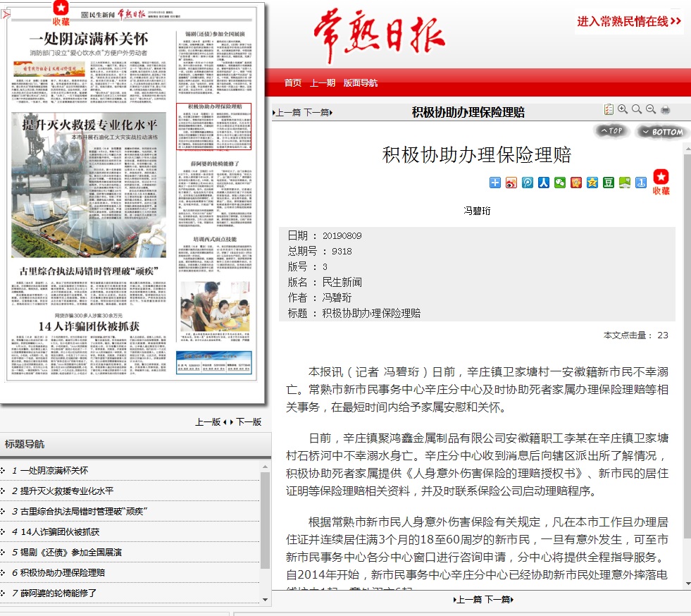
Task: Share article to Renren
Action: [x=544, y=183]
